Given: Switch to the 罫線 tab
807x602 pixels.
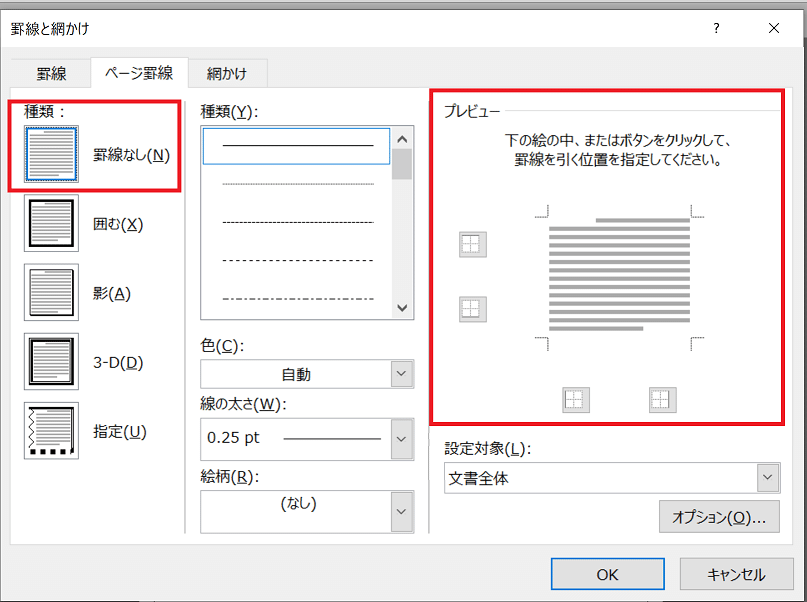Looking at the screenshot, I should tap(51, 73).
